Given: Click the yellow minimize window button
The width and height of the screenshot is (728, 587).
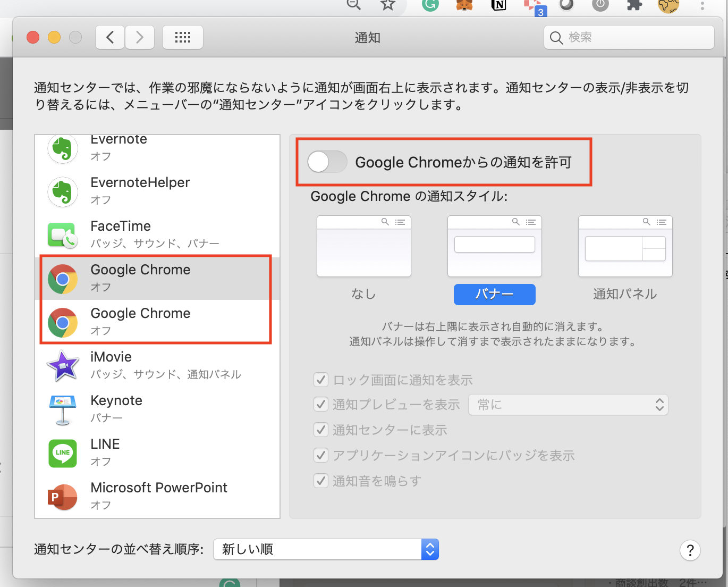Looking at the screenshot, I should click(x=54, y=37).
